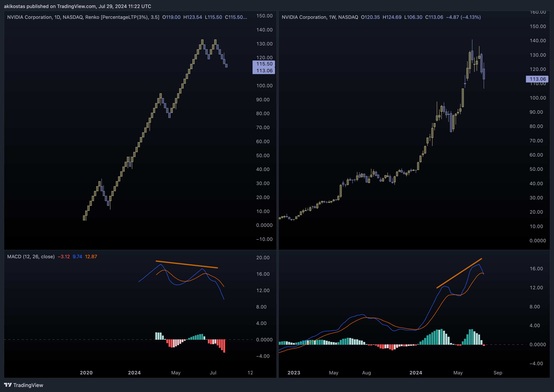Click the Sep label on weekly time axis
The width and height of the screenshot is (554, 392).
(498, 373)
